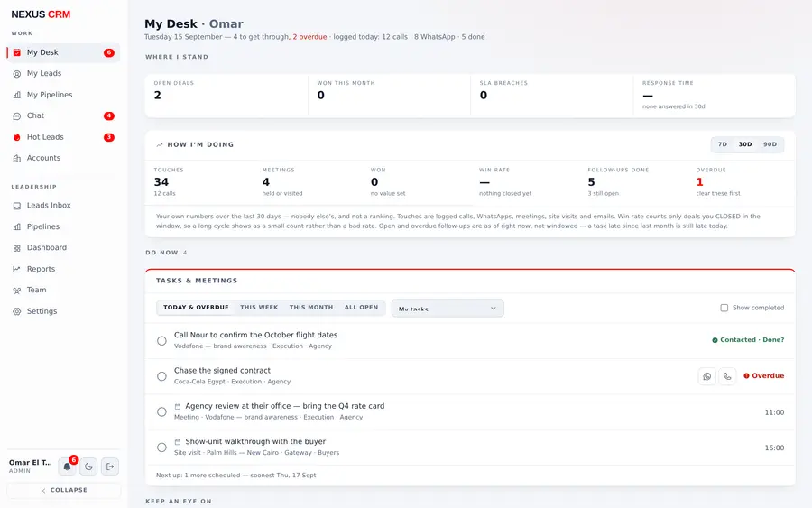The image size is (812, 508).
Task: Click the Accounts building icon
Action: (17, 159)
